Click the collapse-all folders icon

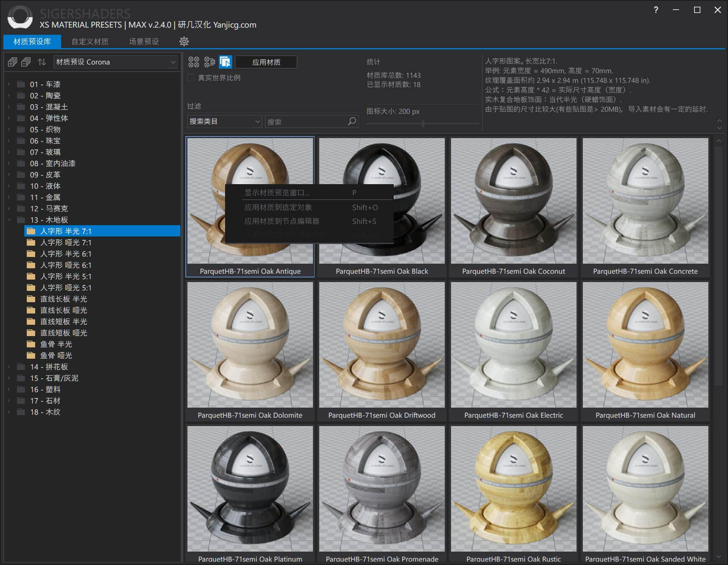pos(26,62)
